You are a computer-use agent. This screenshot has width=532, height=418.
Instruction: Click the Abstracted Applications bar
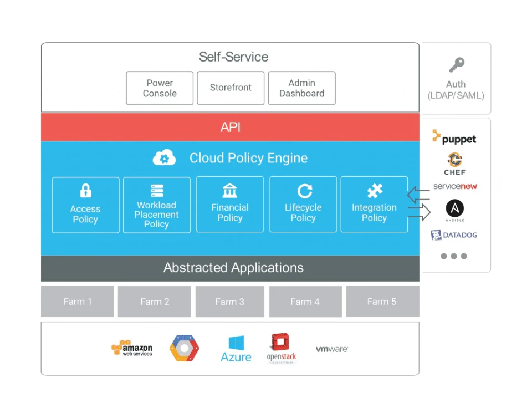(x=230, y=268)
